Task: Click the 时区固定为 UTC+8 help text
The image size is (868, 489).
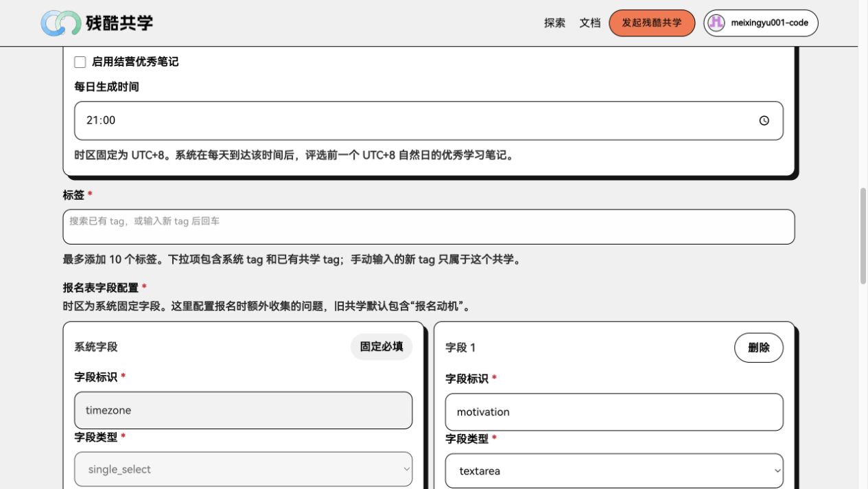Action: click(x=296, y=155)
